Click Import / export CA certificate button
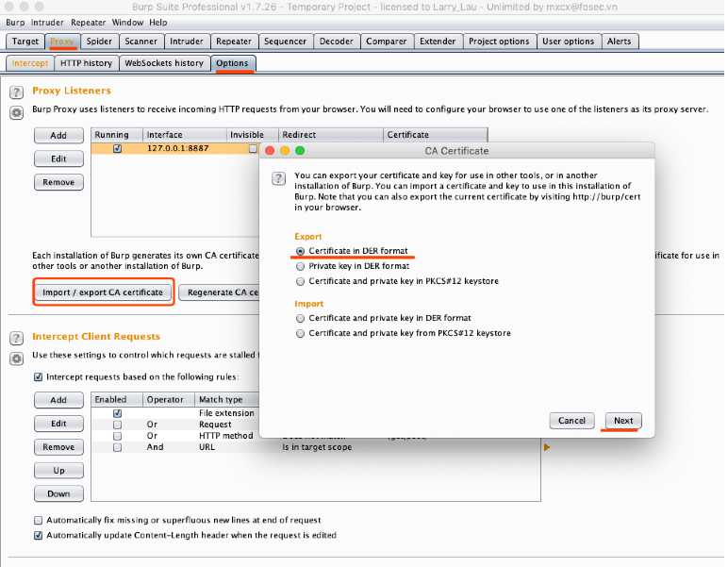The image size is (728, 567). 103,292
